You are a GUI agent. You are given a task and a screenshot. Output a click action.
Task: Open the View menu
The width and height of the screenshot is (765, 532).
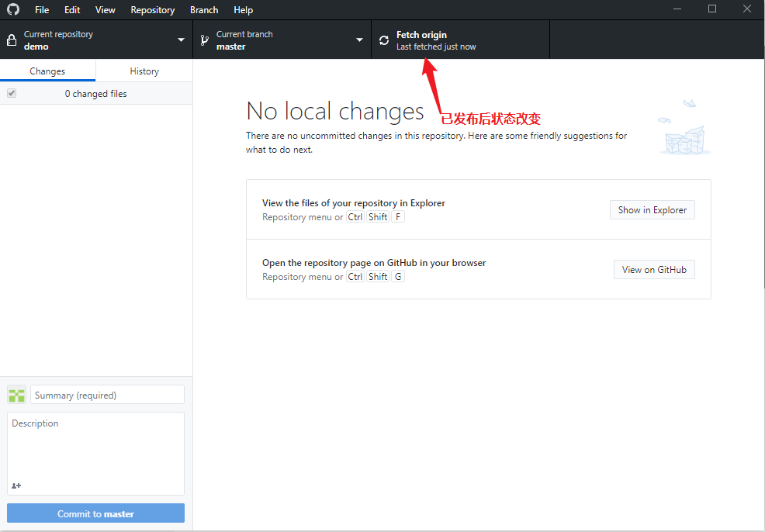pos(105,10)
